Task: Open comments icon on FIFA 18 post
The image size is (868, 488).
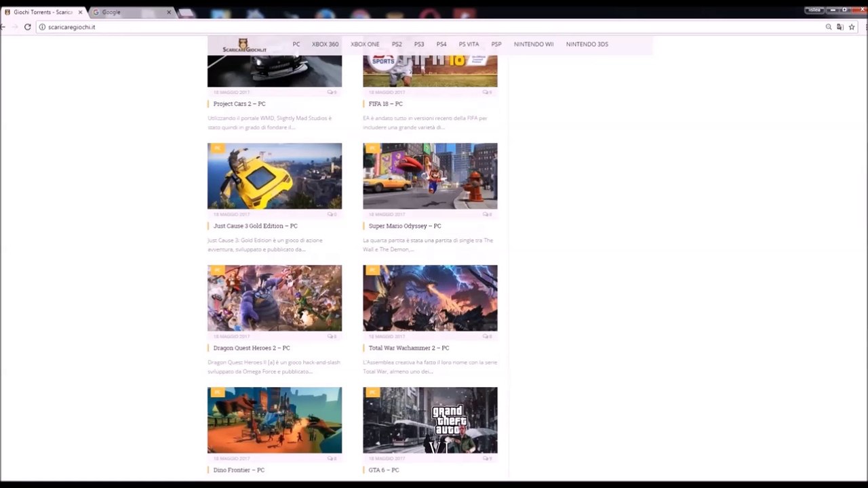Action: pyautogui.click(x=487, y=92)
